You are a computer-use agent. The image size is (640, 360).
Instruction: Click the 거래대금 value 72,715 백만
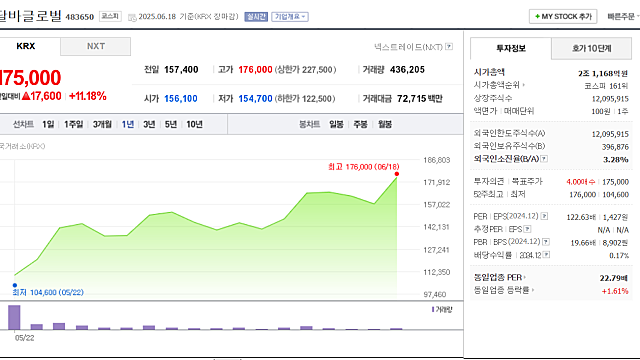(420, 99)
